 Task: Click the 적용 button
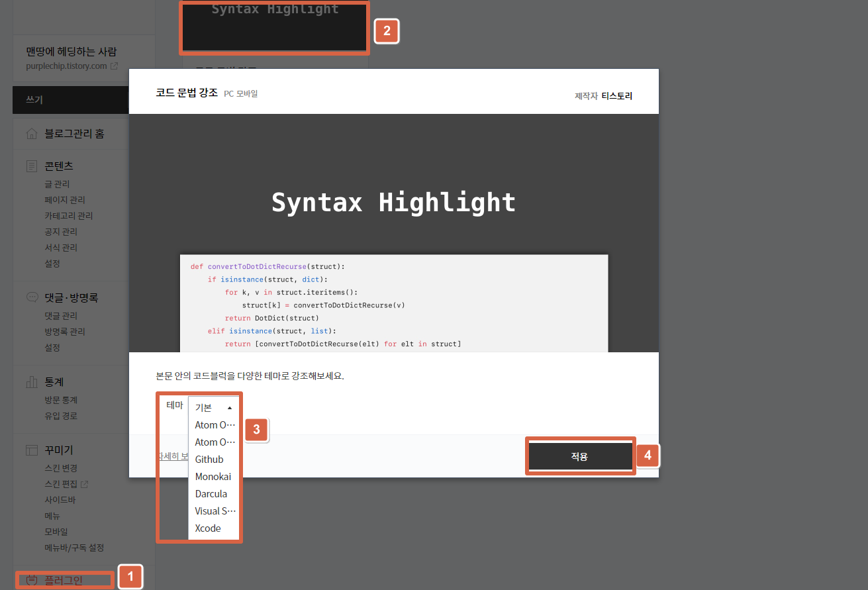click(579, 456)
